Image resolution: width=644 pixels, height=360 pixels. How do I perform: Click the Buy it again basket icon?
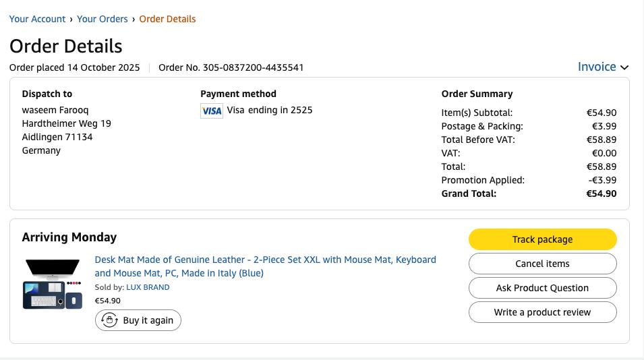[x=110, y=320]
